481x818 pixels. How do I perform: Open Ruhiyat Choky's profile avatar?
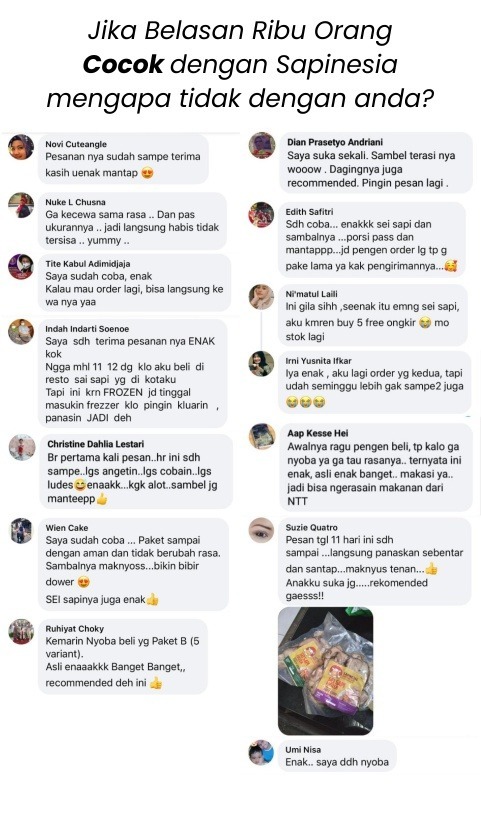[x=21, y=632]
